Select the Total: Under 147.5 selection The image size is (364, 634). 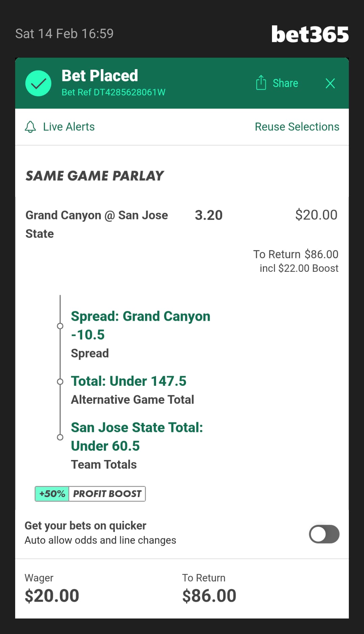point(128,381)
